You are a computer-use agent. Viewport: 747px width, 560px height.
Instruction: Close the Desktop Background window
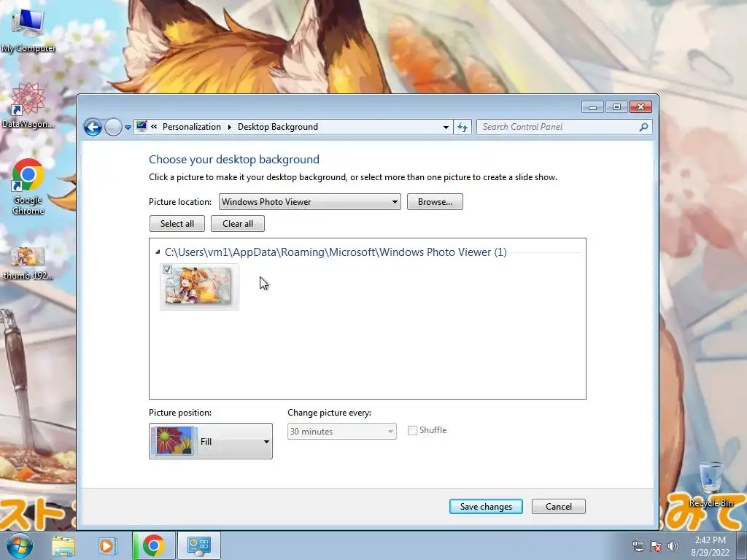(640, 107)
